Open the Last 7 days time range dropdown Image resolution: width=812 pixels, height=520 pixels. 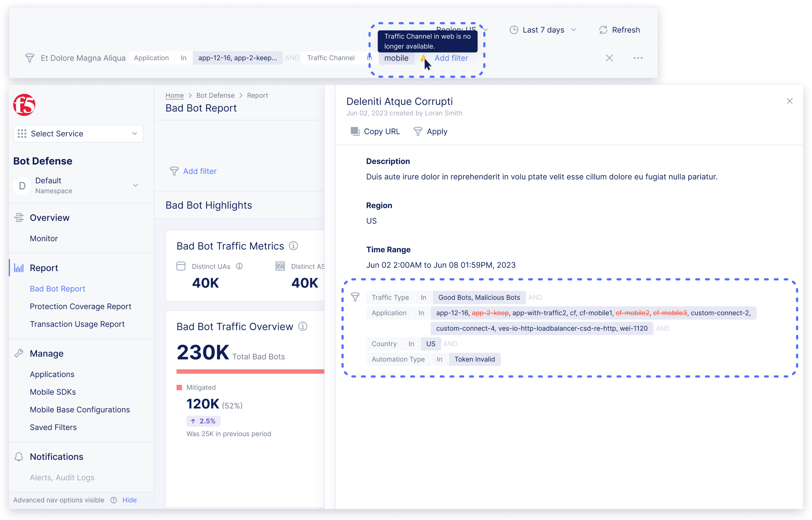pos(543,30)
